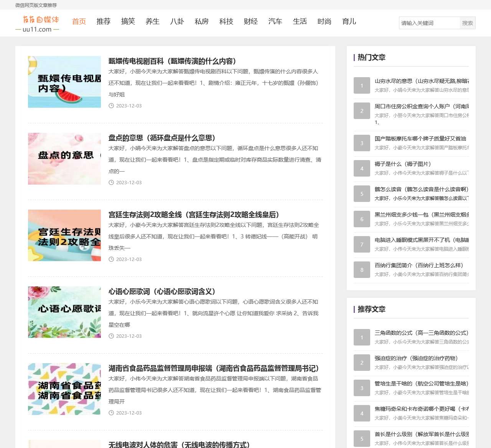Navigate to the 育儿 category
491x448 pixels.
(x=349, y=21)
